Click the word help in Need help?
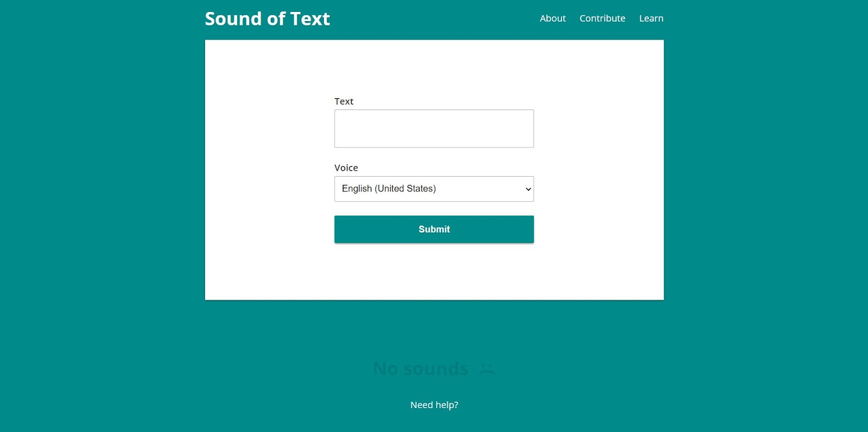 [446, 405]
